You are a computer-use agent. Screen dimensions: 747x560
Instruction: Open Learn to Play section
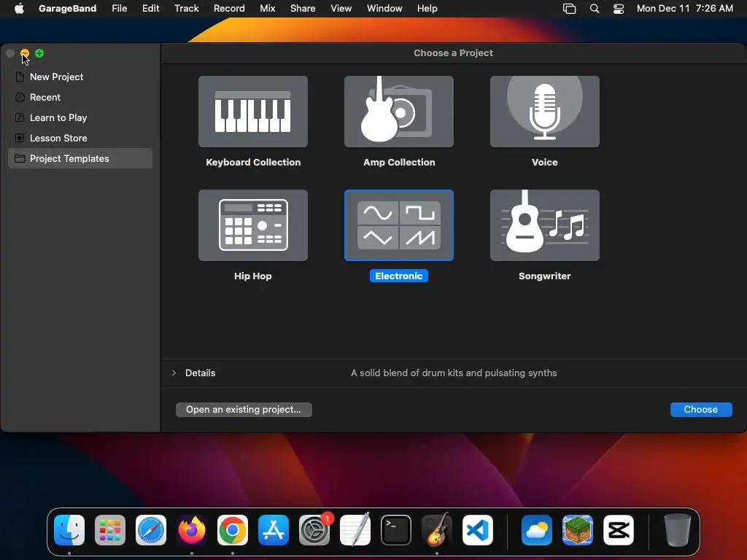(x=80, y=117)
